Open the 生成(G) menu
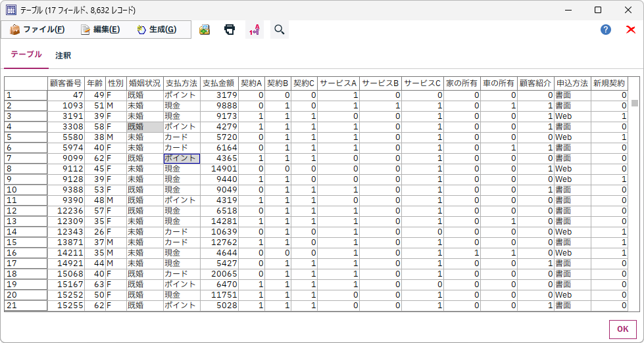644x343 pixels. (157, 30)
